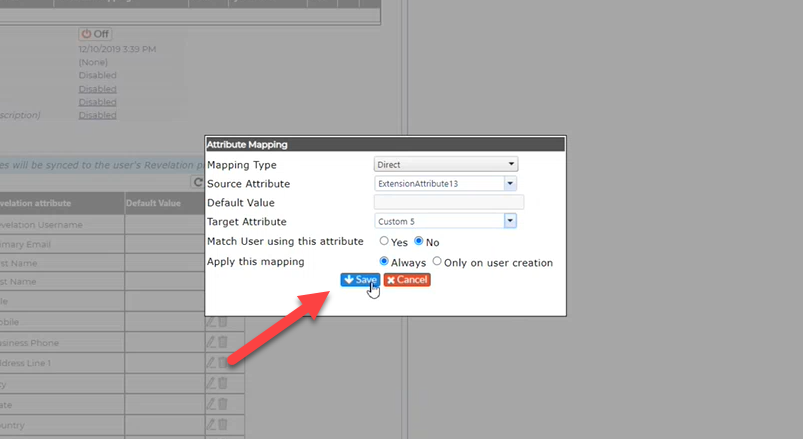This screenshot has height=439, width=803.
Task: Edit the Business Phone mapping row
Action: 210,342
